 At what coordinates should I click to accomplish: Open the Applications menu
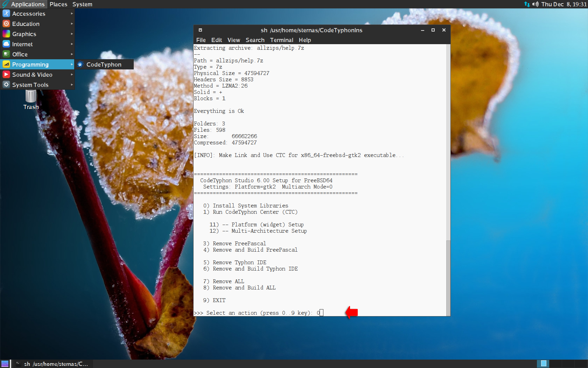click(24, 4)
